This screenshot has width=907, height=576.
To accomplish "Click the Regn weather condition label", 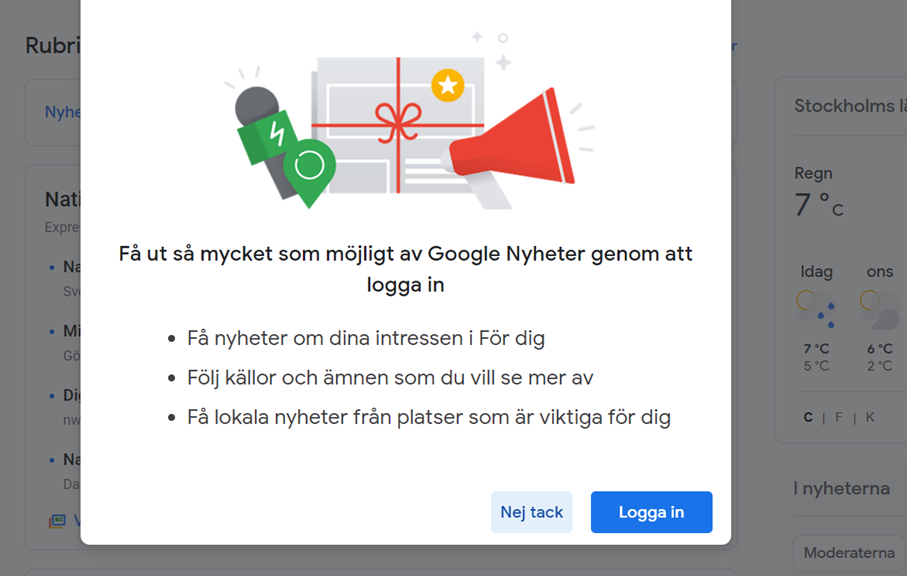I will [x=813, y=173].
